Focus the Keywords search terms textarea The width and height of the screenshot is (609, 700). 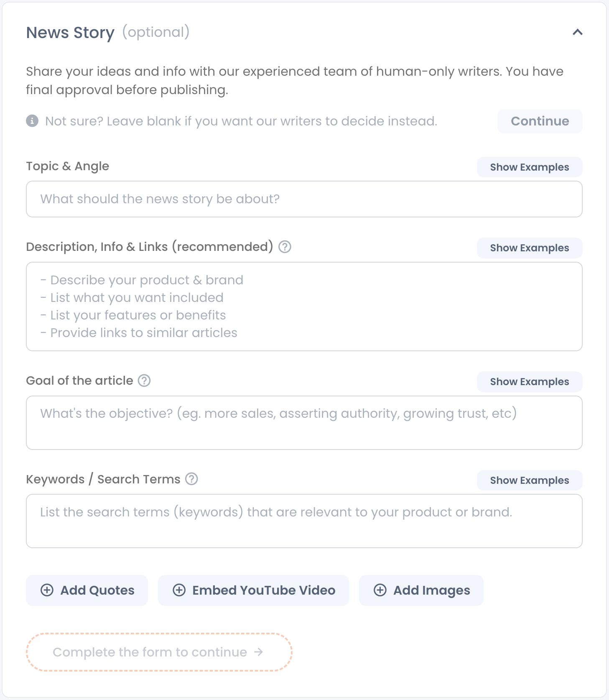coord(304,521)
